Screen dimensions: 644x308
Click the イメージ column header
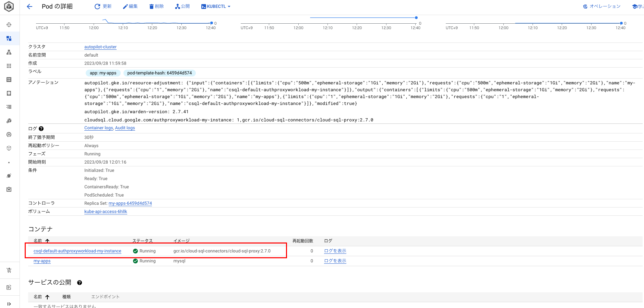click(x=181, y=241)
